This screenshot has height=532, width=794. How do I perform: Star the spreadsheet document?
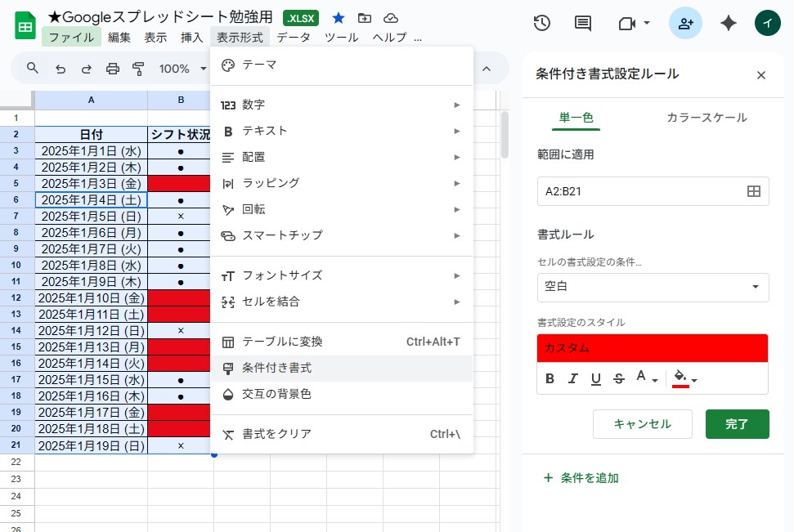(x=338, y=18)
